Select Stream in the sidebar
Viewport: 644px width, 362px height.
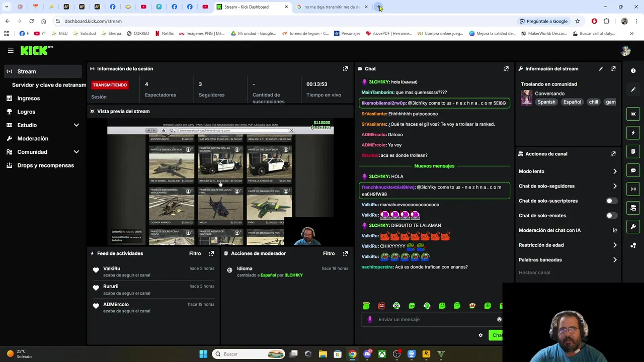click(43, 71)
